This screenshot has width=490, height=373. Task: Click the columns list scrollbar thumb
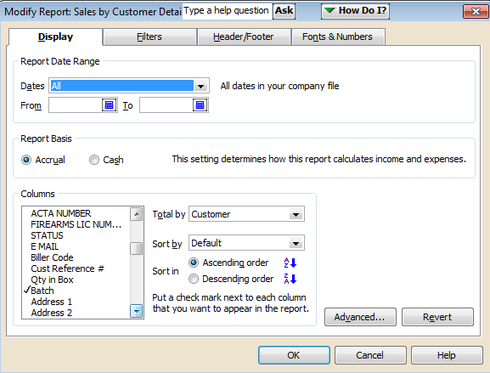[x=136, y=249]
